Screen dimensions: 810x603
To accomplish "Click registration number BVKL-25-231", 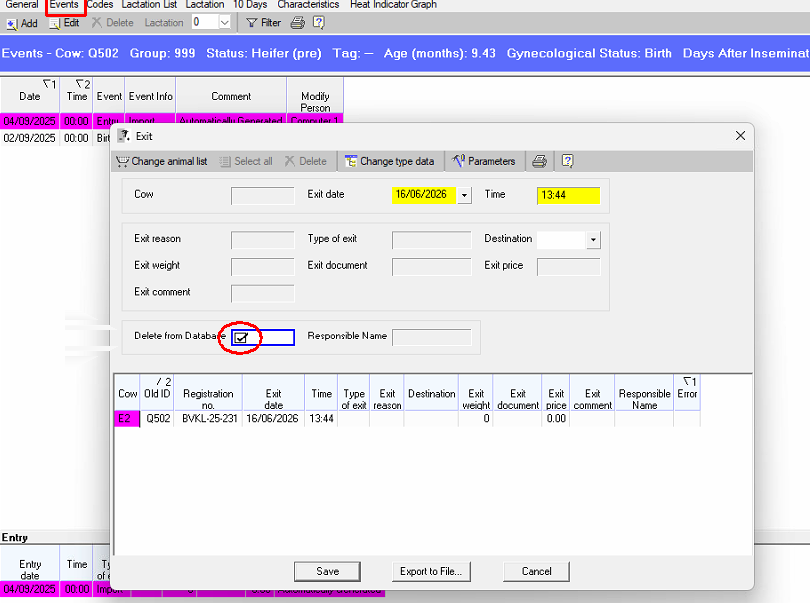I will (209, 419).
